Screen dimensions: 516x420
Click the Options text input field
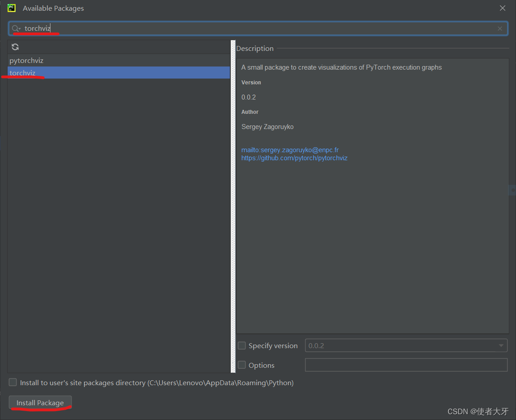[406, 365]
